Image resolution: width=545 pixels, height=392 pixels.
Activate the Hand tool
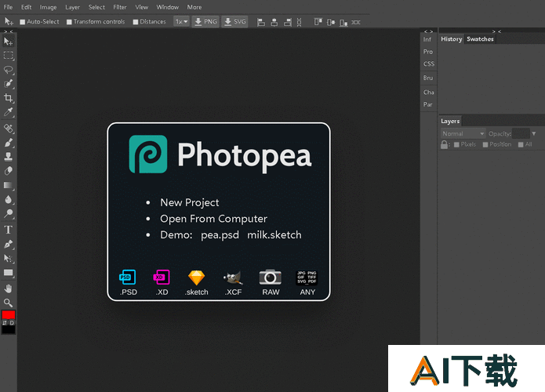[x=8, y=289]
